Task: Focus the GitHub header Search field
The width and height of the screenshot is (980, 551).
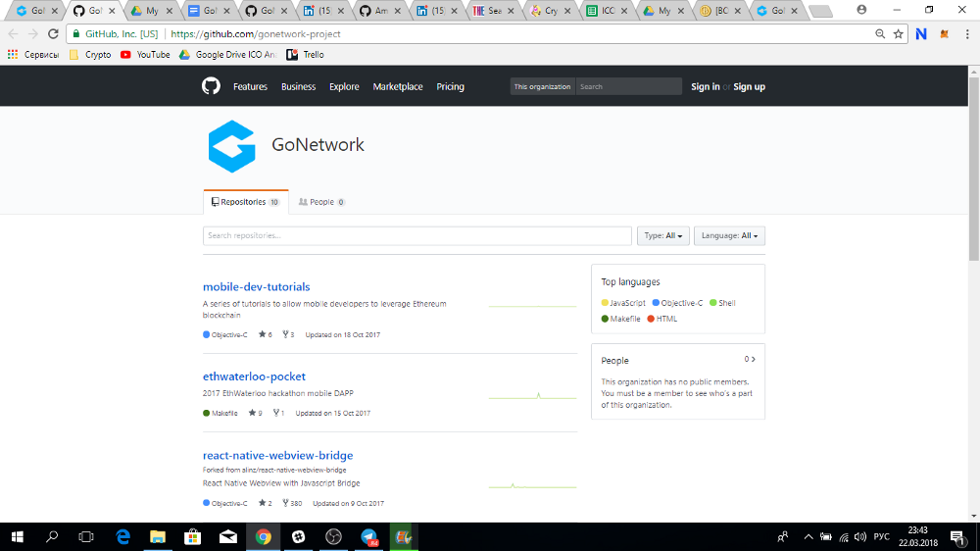Action: [x=628, y=86]
